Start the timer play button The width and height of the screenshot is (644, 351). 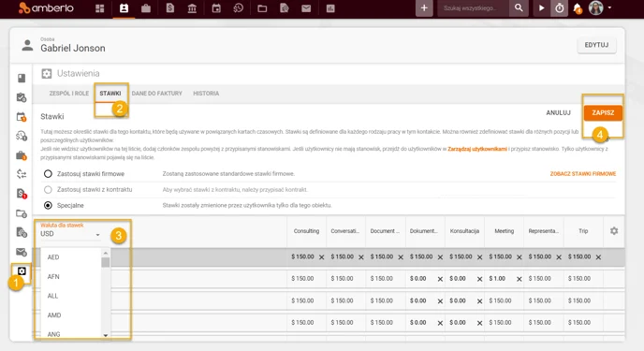pos(541,7)
